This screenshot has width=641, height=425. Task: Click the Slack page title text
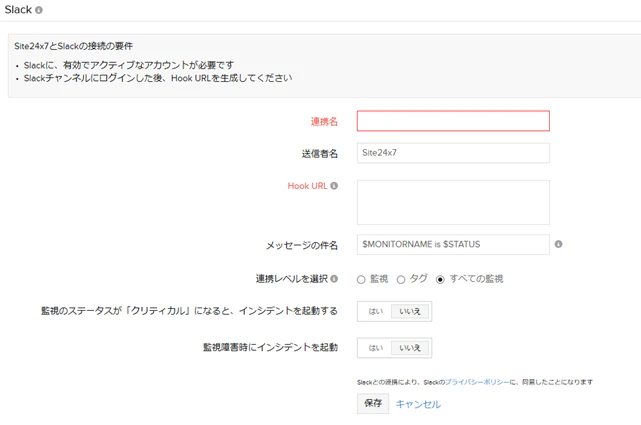[x=18, y=10]
